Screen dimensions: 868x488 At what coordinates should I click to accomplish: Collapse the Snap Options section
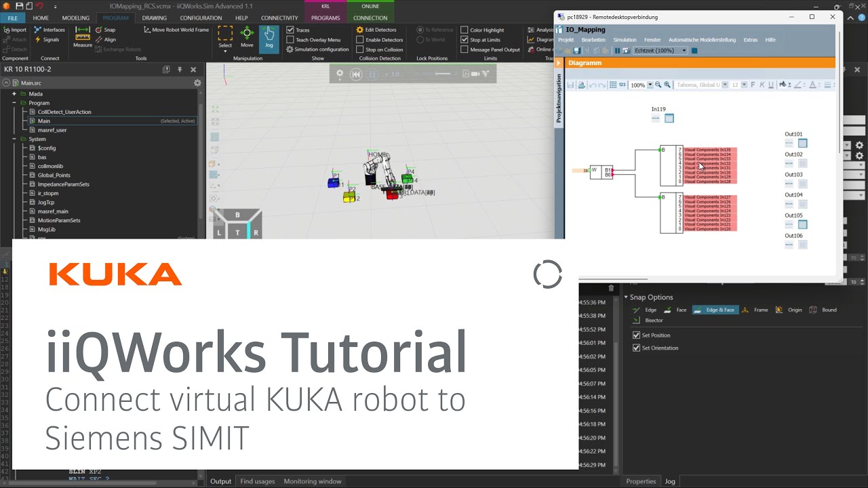pyautogui.click(x=626, y=298)
